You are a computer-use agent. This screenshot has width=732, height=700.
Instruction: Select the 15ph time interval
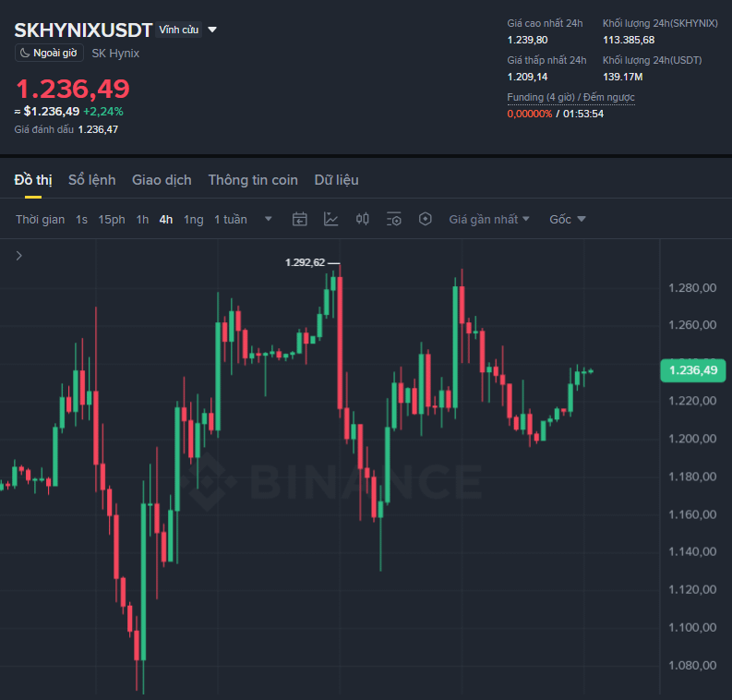pyautogui.click(x=112, y=220)
